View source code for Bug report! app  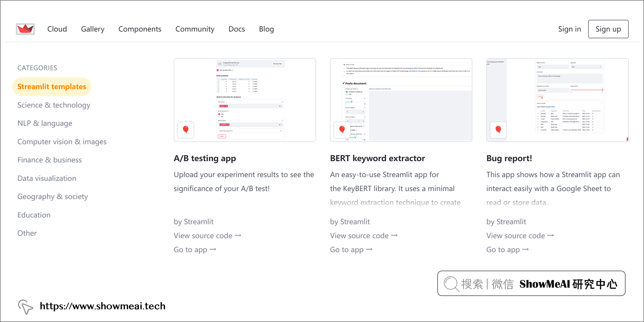[520, 236]
